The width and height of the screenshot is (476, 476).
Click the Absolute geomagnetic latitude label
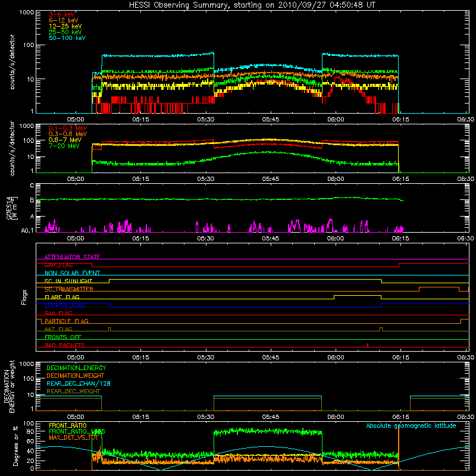point(411,426)
